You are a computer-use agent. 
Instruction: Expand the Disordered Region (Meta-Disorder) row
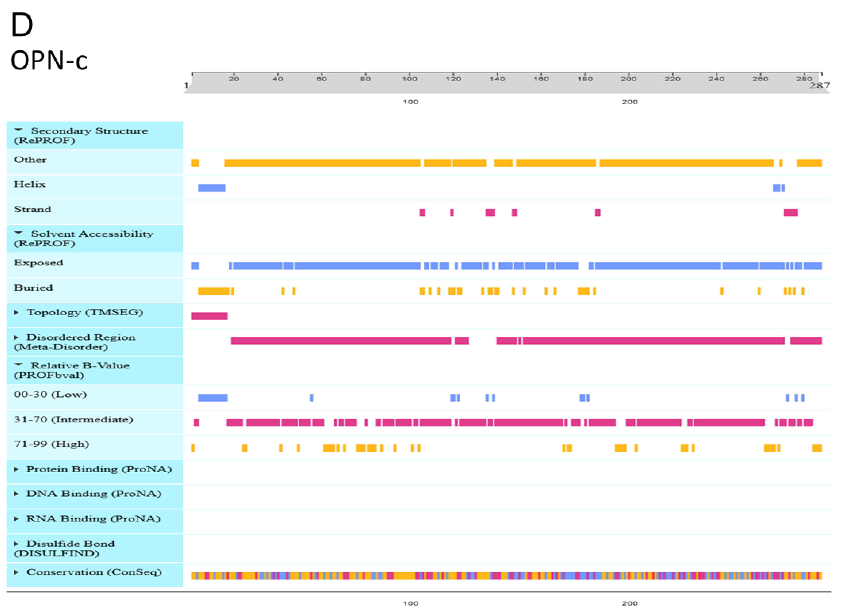click(x=16, y=337)
